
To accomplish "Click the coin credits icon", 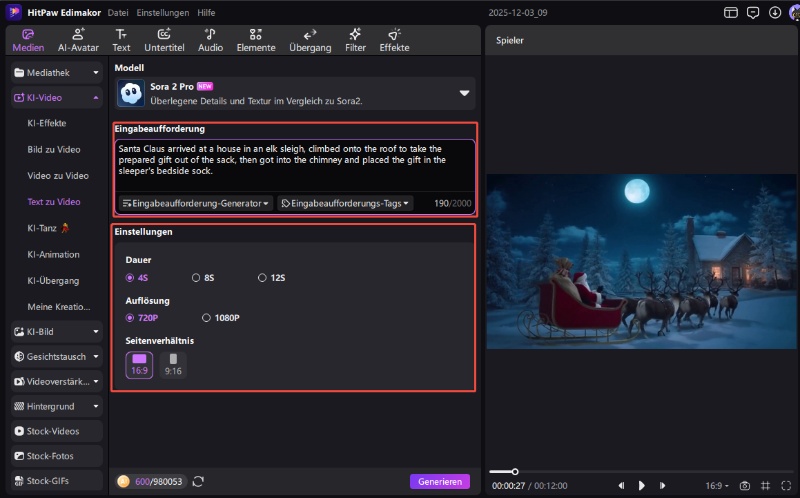I will pyautogui.click(x=123, y=481).
